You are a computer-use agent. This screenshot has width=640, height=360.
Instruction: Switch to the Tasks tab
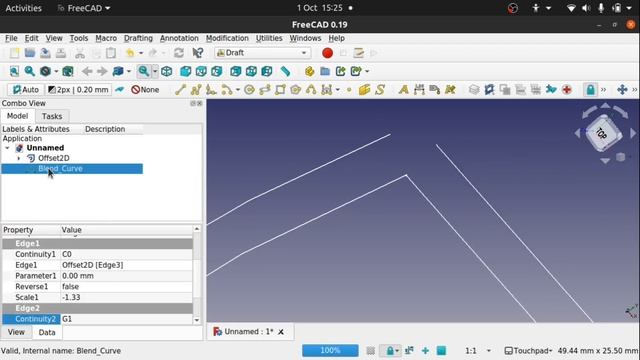point(52,116)
